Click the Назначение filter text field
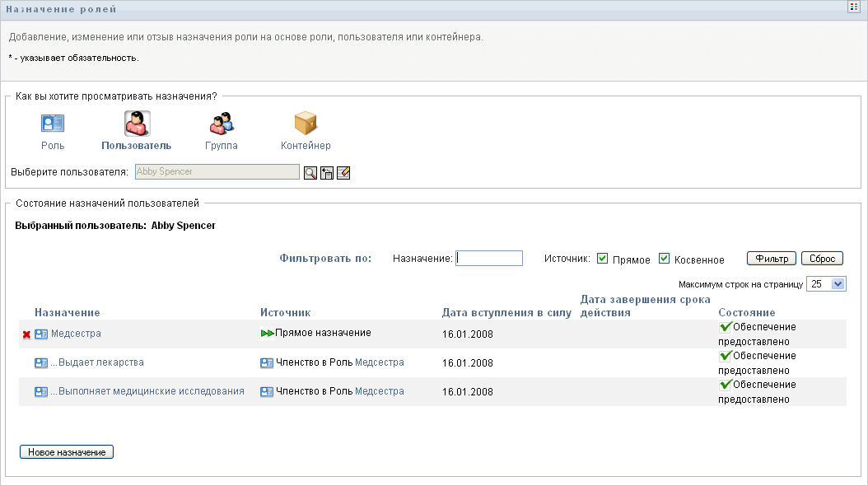Image resolution: width=868 pixels, height=486 pixels. point(489,259)
